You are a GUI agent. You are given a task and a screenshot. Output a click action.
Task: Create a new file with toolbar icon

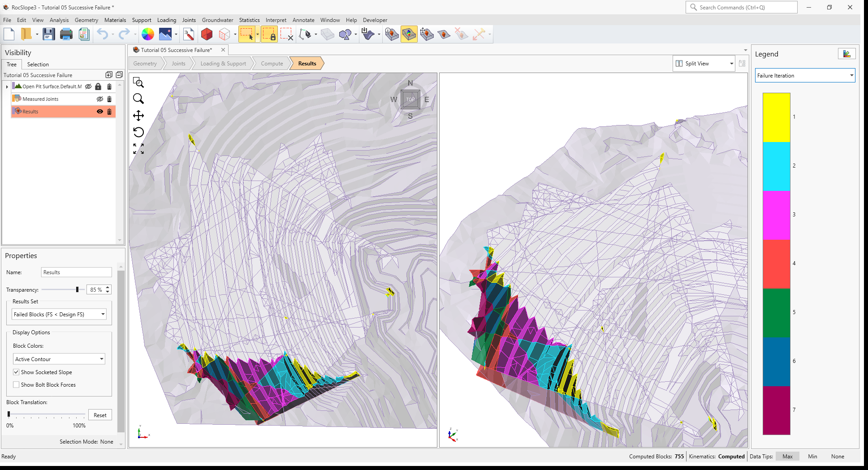[x=9, y=34]
